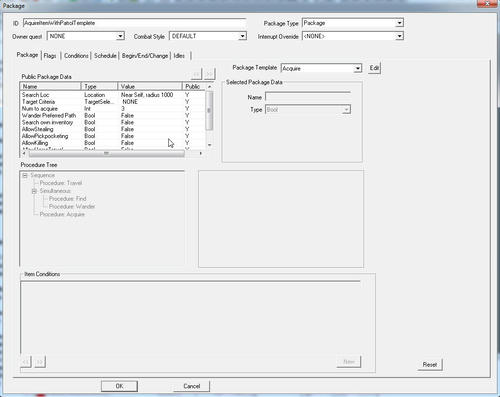The image size is (500, 397).
Task: Click the Name field in Selected Package Data
Action: pyautogui.click(x=308, y=97)
